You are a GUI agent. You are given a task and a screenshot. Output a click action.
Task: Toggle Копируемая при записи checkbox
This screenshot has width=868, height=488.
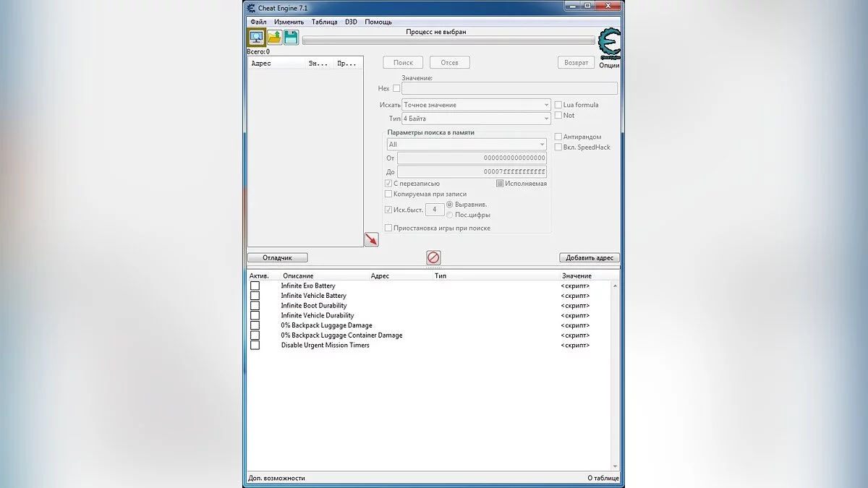(388, 194)
